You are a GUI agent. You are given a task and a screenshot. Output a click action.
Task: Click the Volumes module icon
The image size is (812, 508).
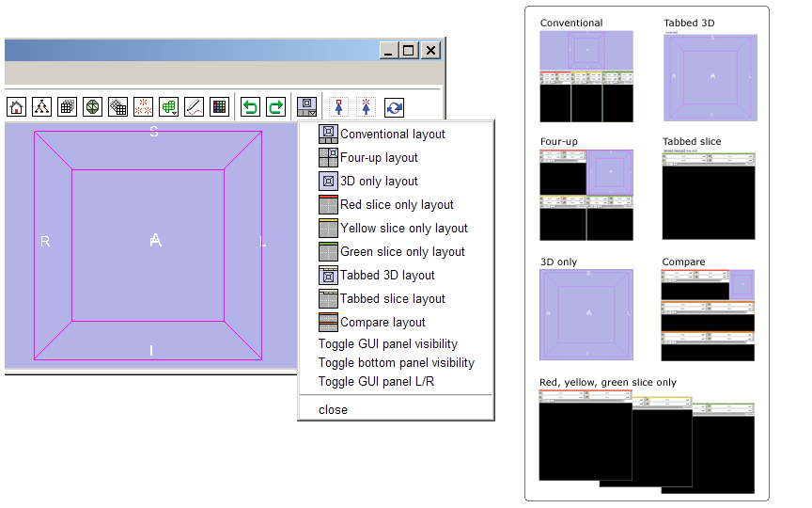67,107
